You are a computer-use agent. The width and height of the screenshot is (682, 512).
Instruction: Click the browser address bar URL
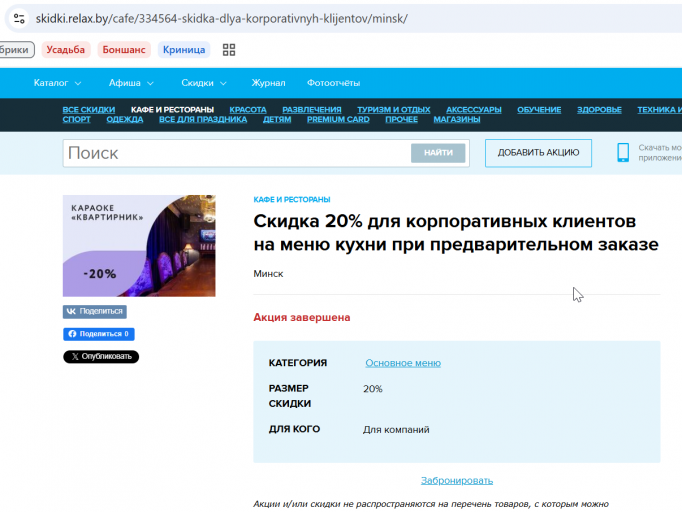click(222, 19)
